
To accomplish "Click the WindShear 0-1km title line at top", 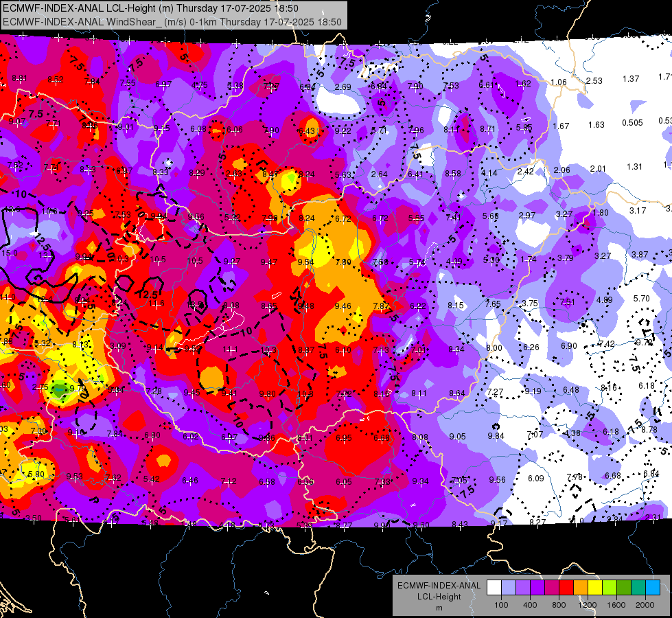I will pos(172,22).
